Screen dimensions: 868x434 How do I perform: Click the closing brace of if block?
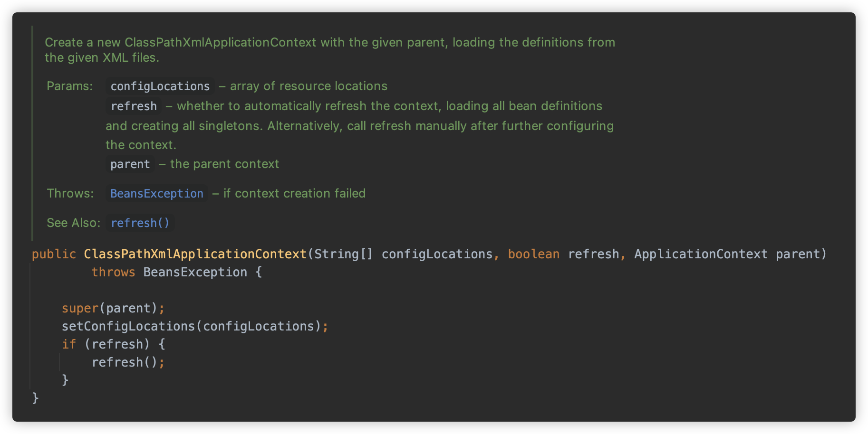click(x=65, y=380)
